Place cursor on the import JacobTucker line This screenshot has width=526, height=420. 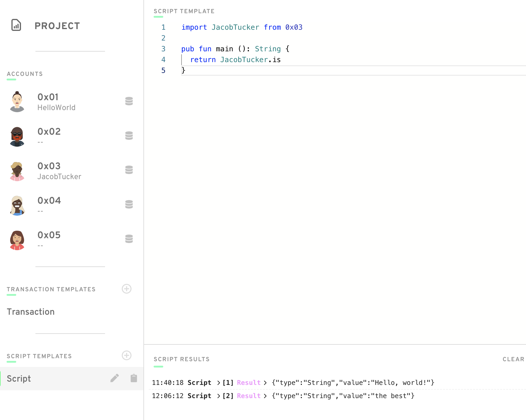pyautogui.click(x=242, y=27)
